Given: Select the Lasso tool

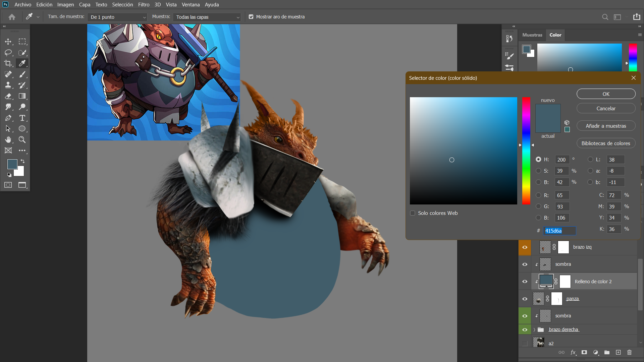Looking at the screenshot, I should click(8, 53).
